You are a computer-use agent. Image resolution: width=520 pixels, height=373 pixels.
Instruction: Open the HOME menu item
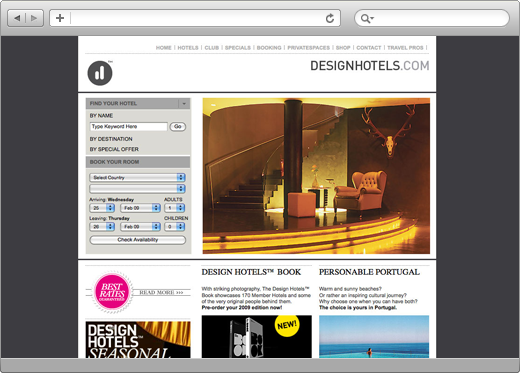pos(163,48)
